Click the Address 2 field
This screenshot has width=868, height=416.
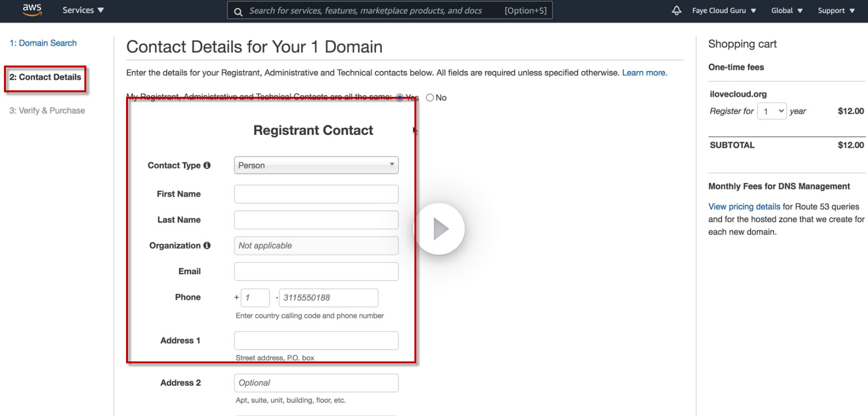[x=316, y=383]
